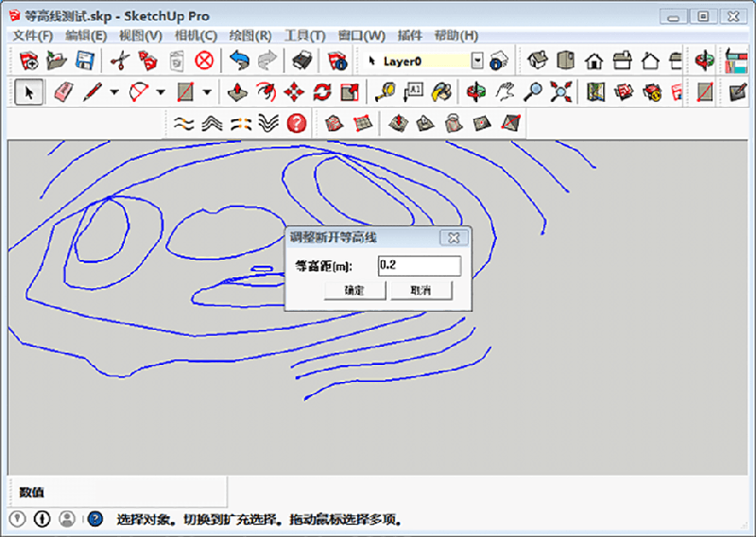Expand the arc tool dropdown arrow

[160, 92]
